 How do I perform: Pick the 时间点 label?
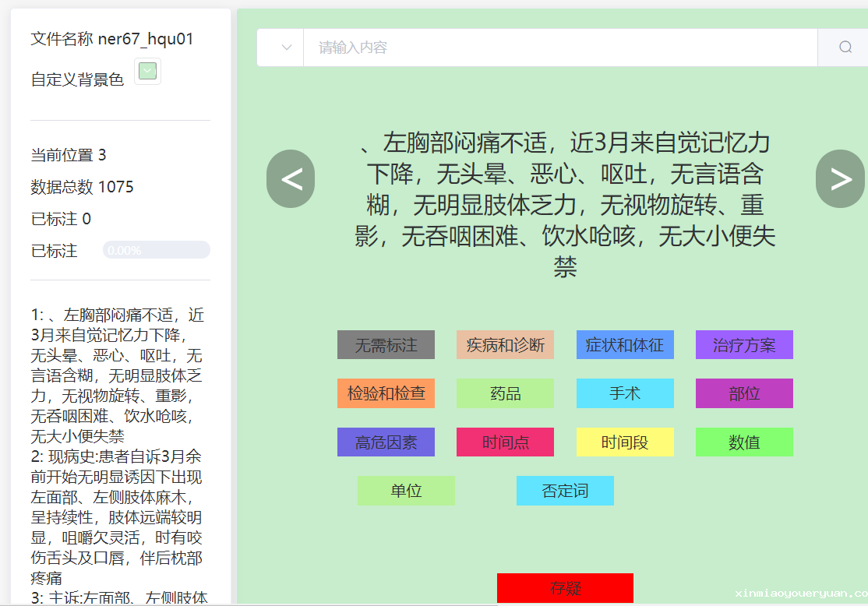(505, 442)
